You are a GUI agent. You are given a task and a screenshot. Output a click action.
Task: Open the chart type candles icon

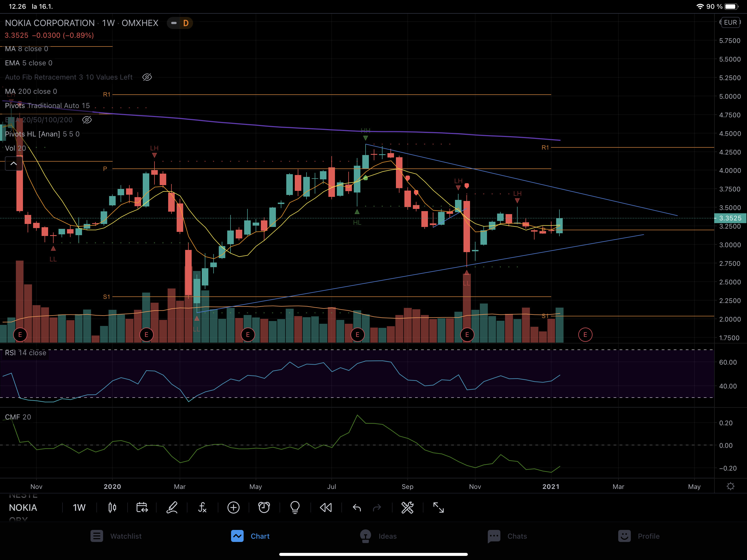[112, 507]
